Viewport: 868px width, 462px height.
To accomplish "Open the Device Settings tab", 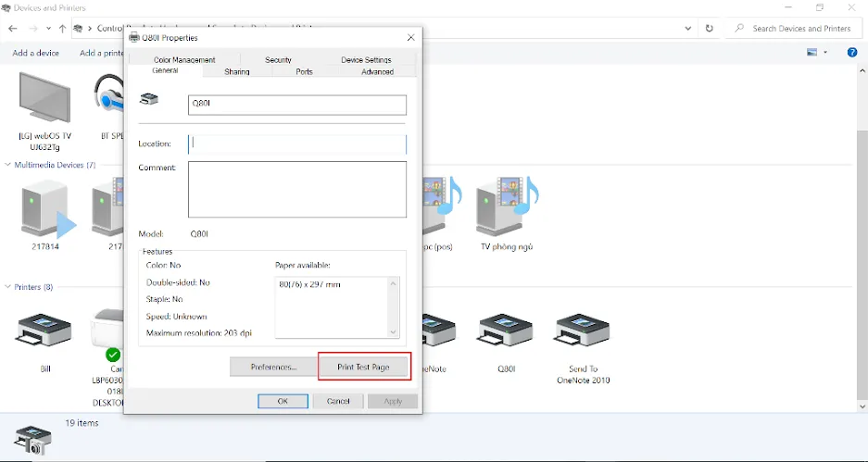I will (x=366, y=60).
